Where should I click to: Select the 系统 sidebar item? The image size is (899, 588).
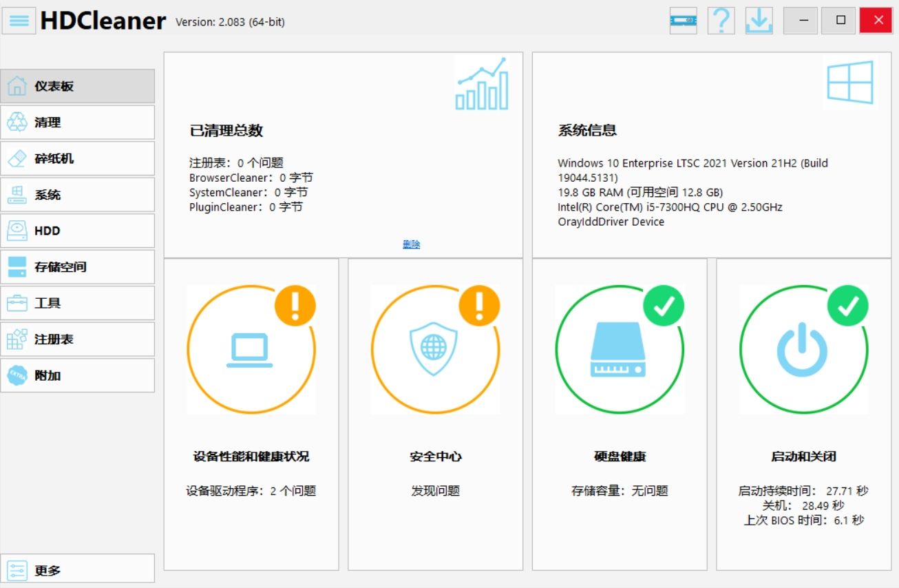[78, 195]
